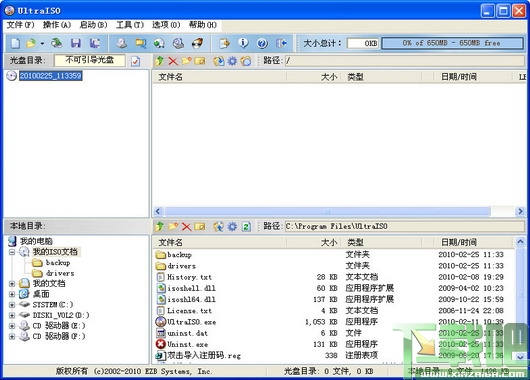The image size is (530, 380).
Task: Click the Add to image icon in 本地目录 toolbar
Action: pos(219,227)
